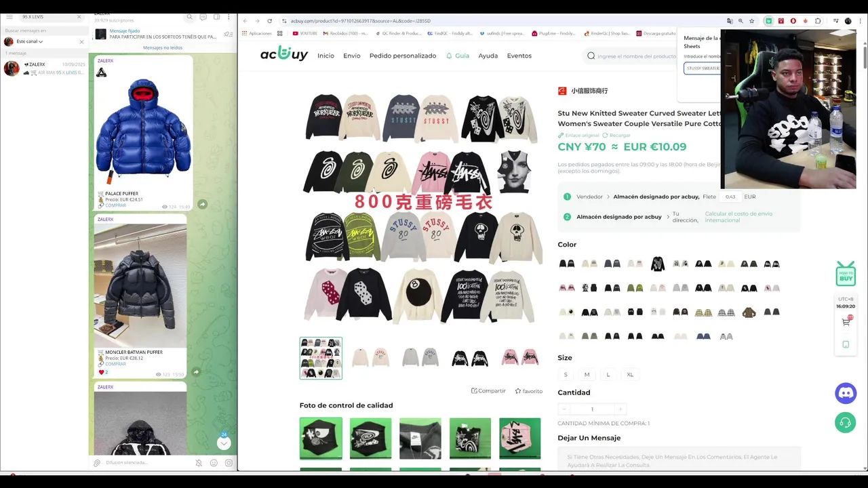This screenshot has width=868, height=488.
Task: Select pink sweaters gallery thumbnail
Action: [520, 358]
